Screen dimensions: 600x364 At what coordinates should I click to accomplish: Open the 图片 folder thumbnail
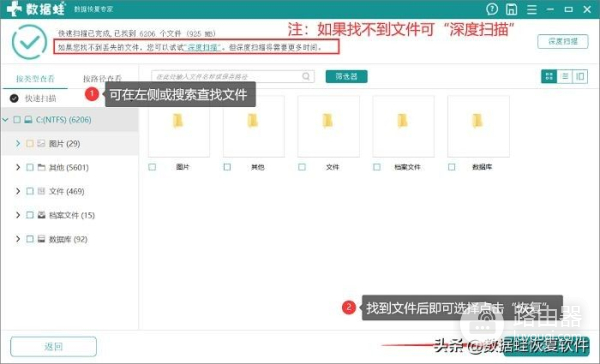coord(179,126)
